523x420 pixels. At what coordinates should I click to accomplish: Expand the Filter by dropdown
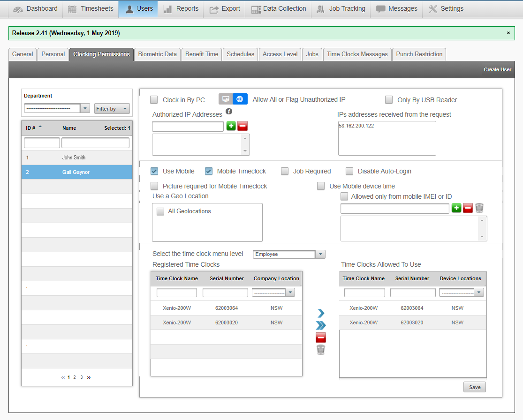coord(112,109)
